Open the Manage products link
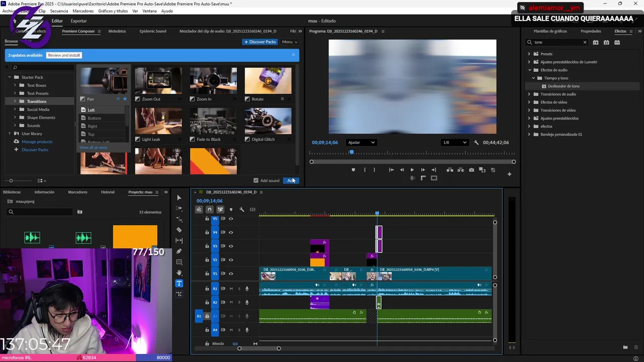 (37, 142)
